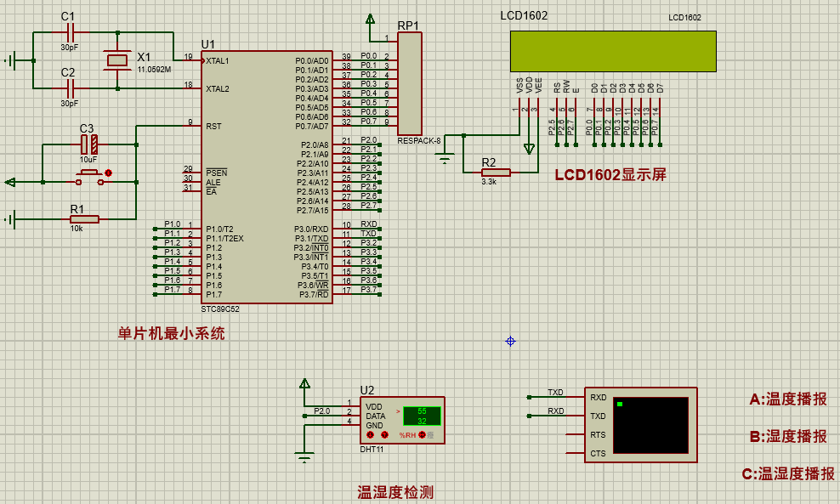Click the LCD1602 green display screen
The height and width of the screenshot is (504, 840).
click(x=612, y=51)
